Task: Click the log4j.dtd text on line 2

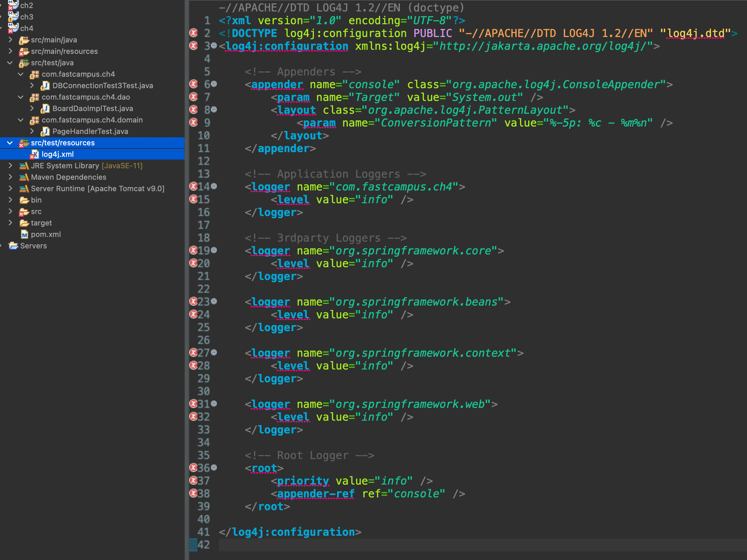Action: pos(696,33)
